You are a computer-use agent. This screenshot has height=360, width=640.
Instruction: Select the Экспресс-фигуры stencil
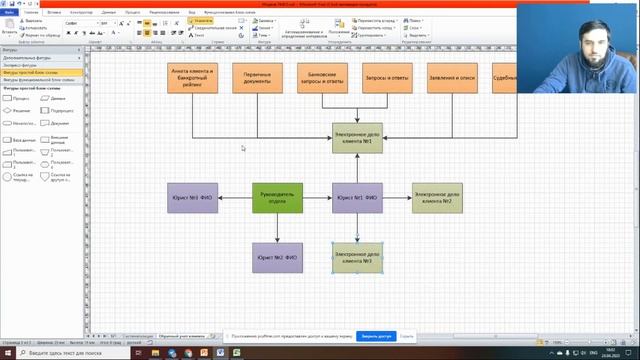pos(42,65)
